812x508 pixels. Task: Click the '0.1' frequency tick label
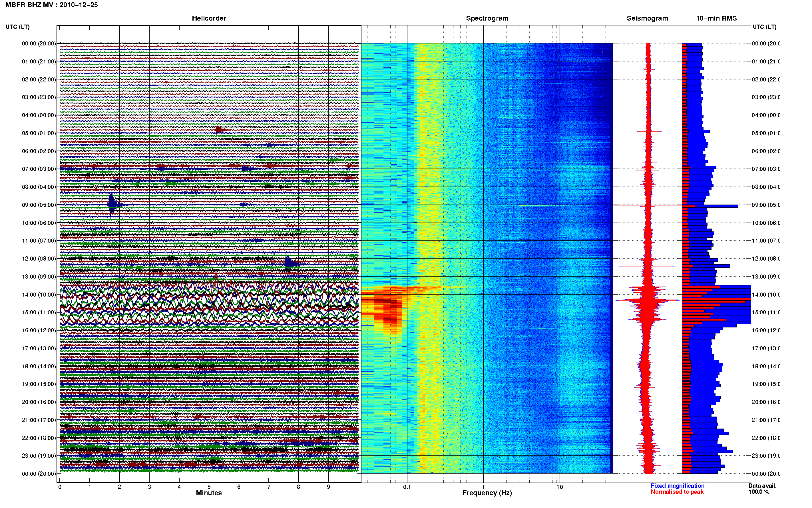(x=407, y=487)
